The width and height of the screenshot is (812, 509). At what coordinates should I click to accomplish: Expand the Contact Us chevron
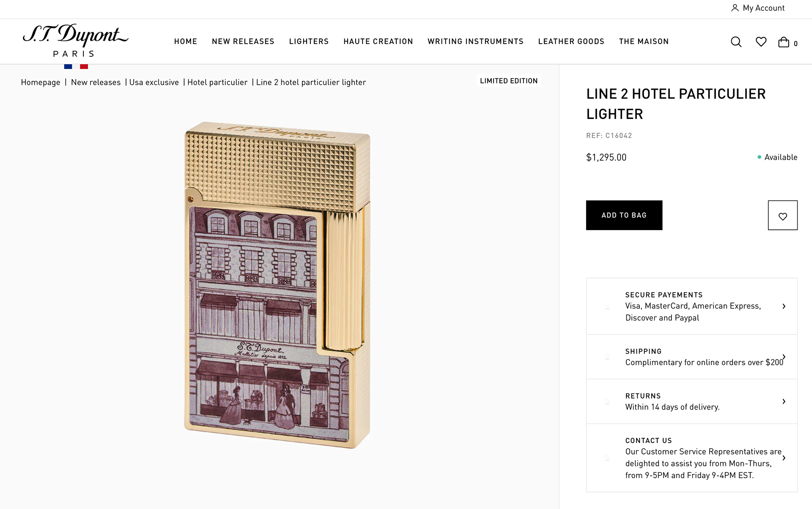[x=784, y=458]
